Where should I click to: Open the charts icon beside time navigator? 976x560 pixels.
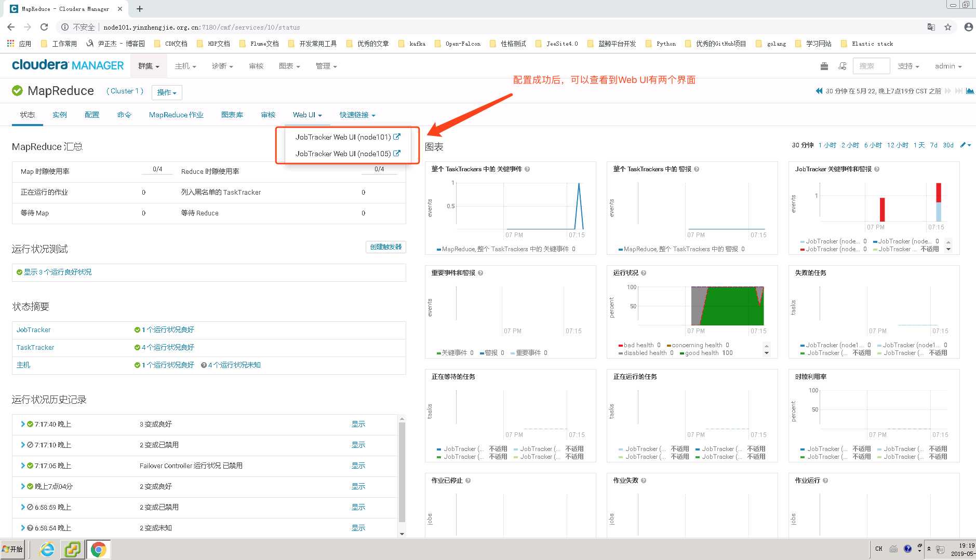pos(970,91)
